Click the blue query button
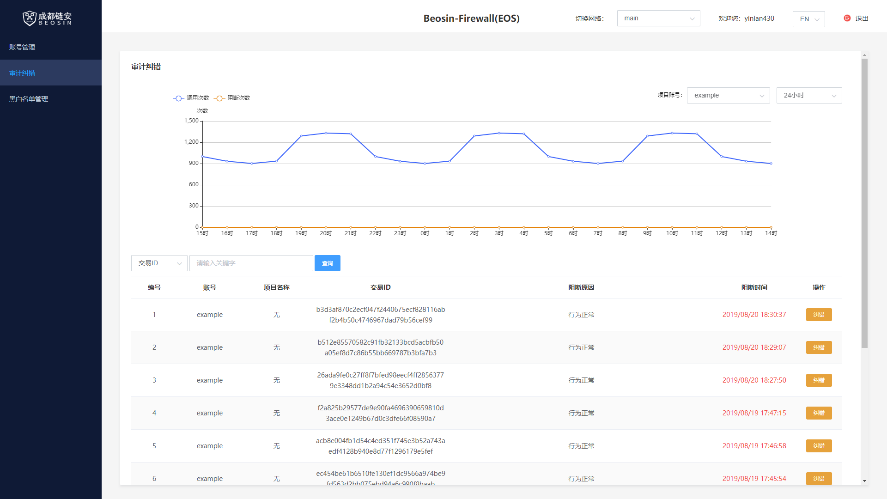The image size is (887, 499). 328,263
